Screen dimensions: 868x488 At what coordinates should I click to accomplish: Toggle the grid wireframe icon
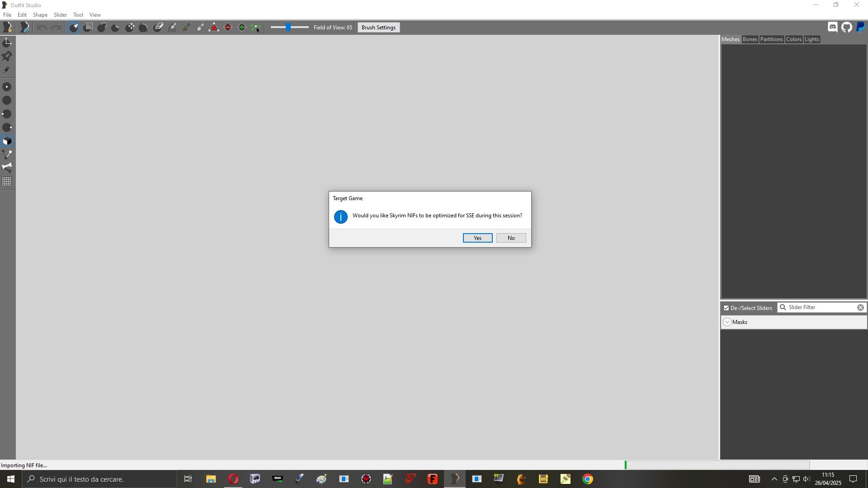point(7,182)
